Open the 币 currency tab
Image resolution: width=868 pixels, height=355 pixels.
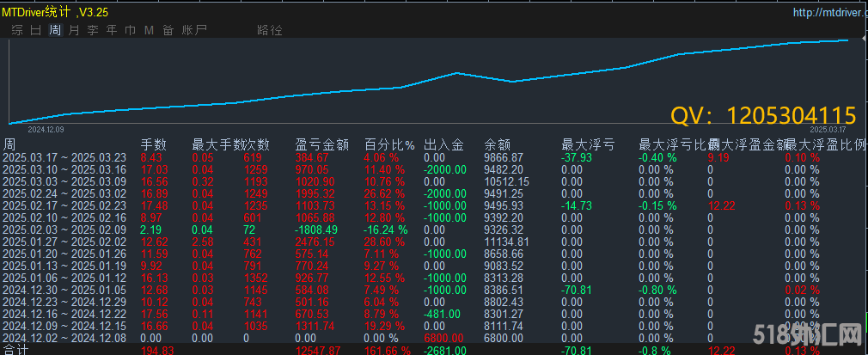[131, 30]
